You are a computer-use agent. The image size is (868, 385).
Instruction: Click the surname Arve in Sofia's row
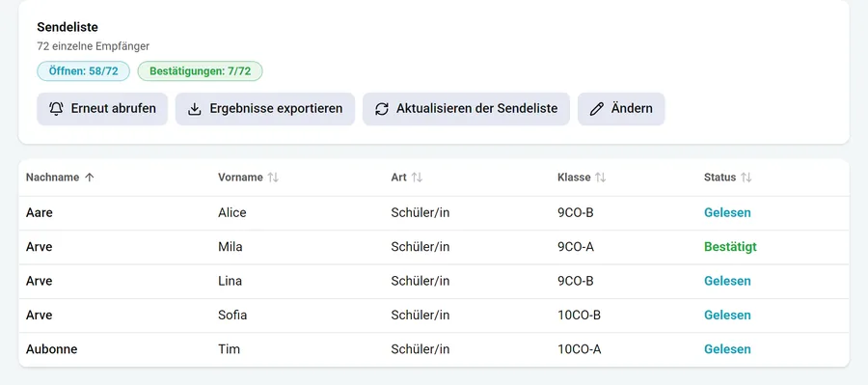coord(40,316)
